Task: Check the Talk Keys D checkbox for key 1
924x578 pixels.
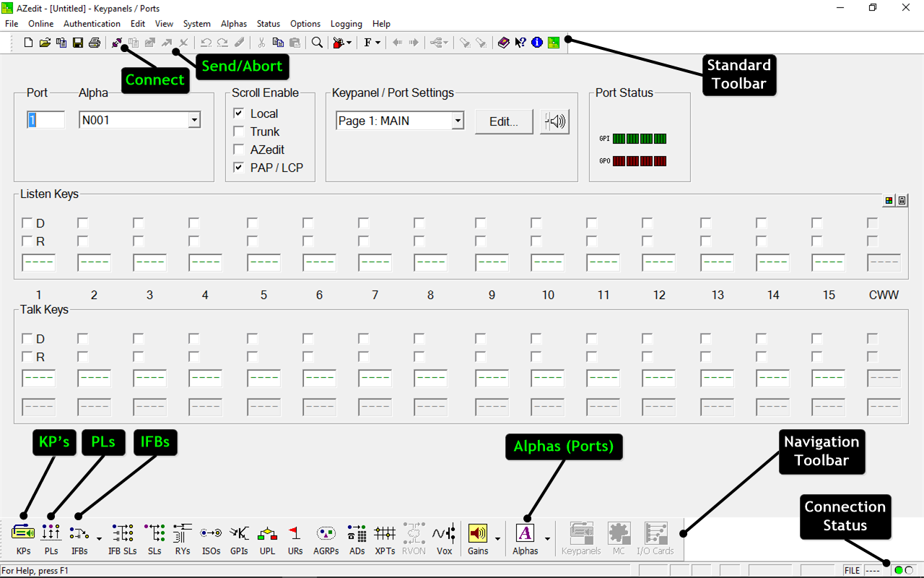Action: coord(27,339)
